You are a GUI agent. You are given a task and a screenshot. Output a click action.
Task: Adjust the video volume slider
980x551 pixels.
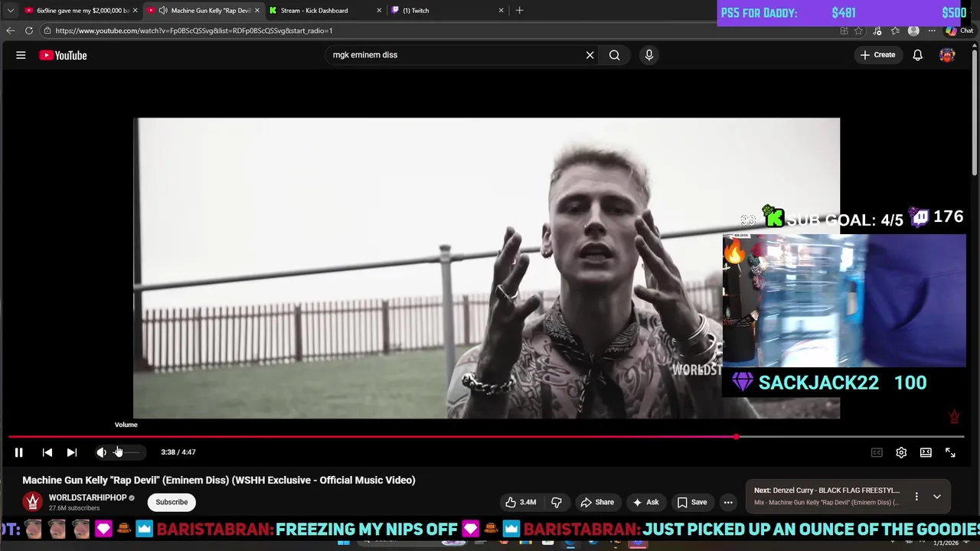pos(126,452)
